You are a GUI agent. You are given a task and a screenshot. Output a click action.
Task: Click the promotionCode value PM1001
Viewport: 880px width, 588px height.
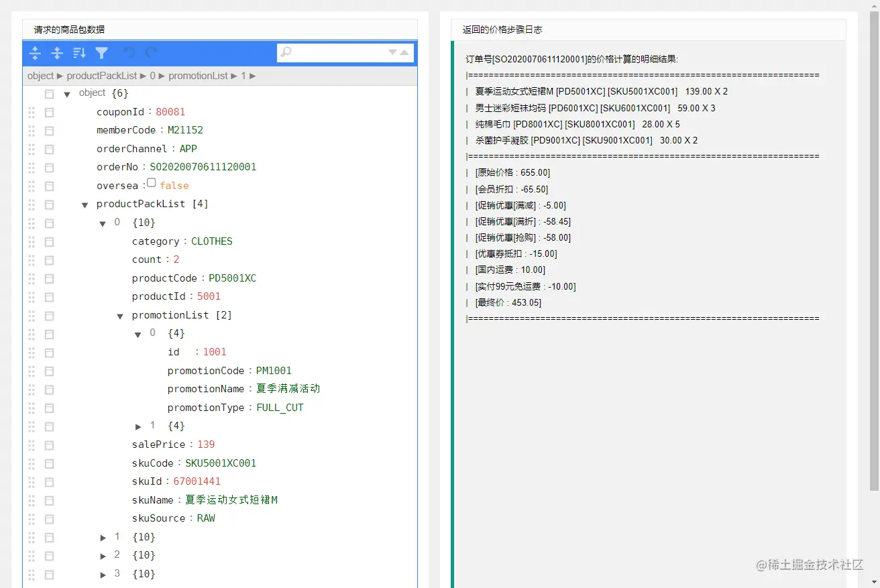click(274, 371)
